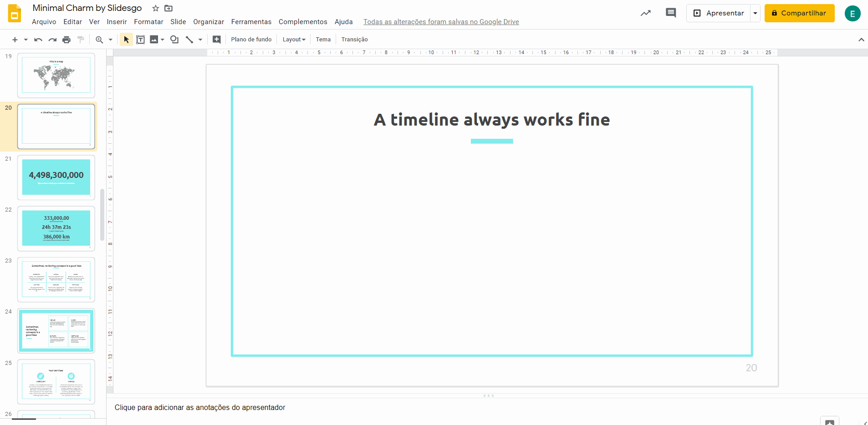This screenshot has height=425, width=868.
Task: Click the saved-to-Drive status link
Action: [x=441, y=22]
